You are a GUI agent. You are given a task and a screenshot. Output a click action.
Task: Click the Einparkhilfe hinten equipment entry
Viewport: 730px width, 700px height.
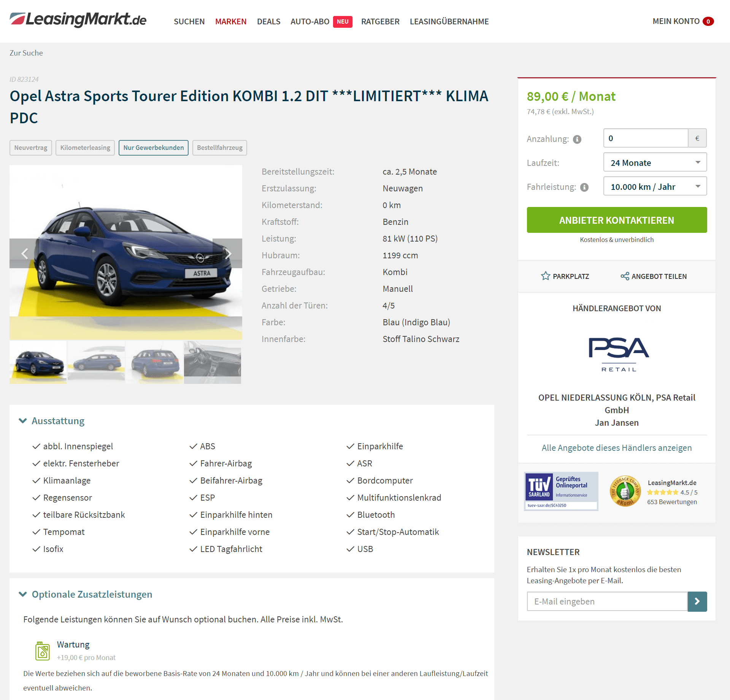coord(236,515)
